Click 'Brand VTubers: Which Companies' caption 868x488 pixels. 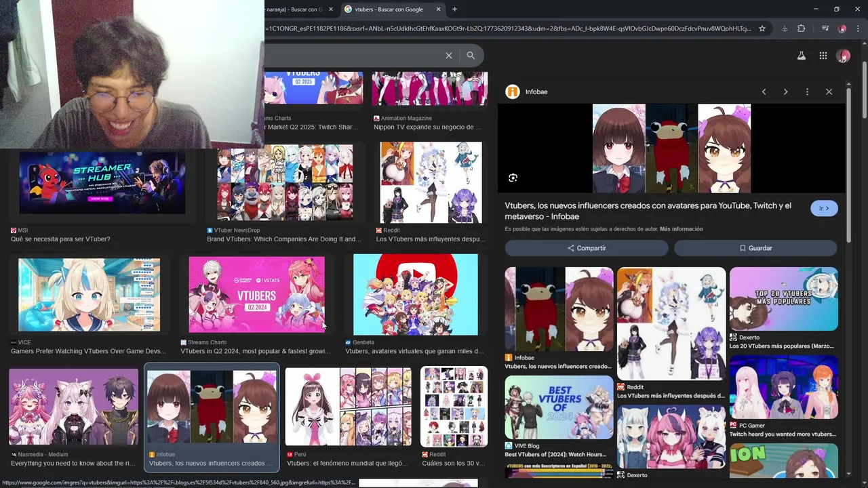point(283,239)
